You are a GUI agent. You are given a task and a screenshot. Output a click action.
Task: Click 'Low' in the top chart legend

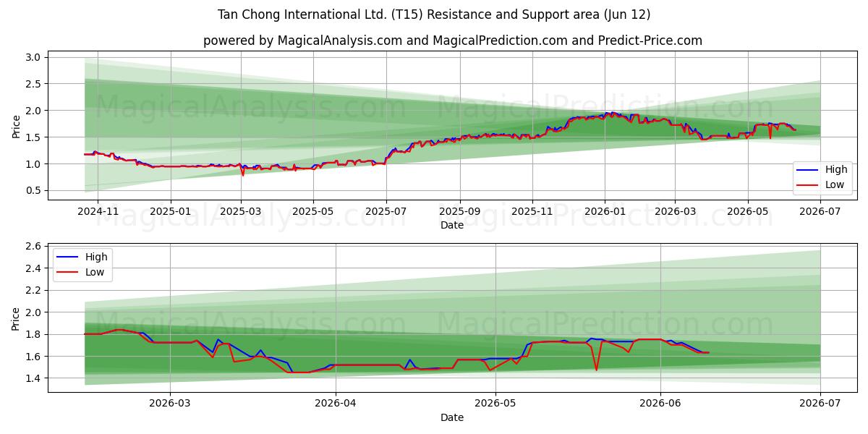pyautogui.click(x=835, y=185)
